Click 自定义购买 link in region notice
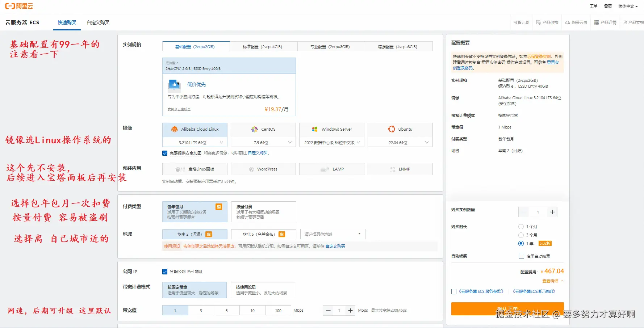This screenshot has height=328, width=644. [335, 246]
